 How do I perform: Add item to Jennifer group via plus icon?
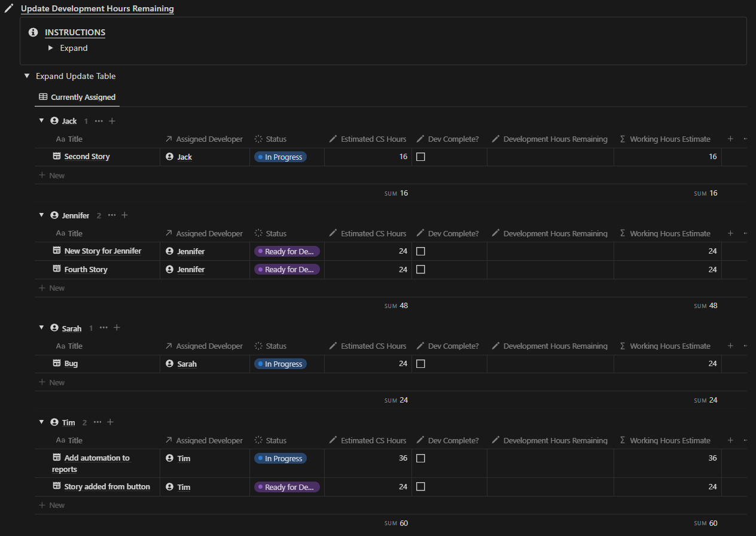(x=125, y=215)
